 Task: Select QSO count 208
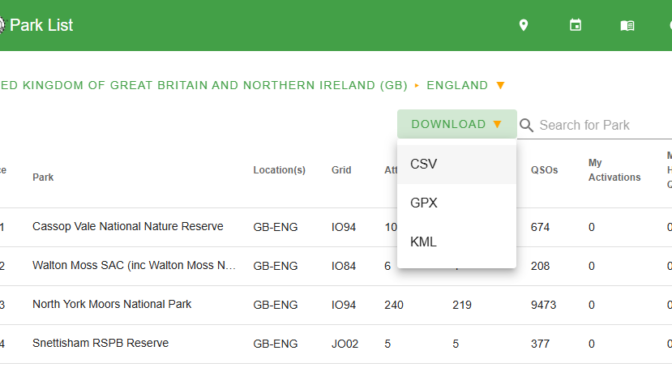click(x=540, y=266)
